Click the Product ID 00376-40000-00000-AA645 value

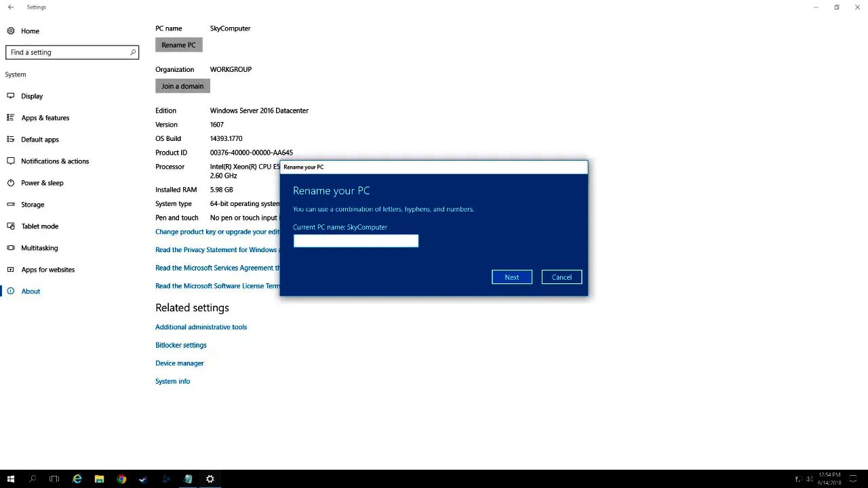click(252, 152)
